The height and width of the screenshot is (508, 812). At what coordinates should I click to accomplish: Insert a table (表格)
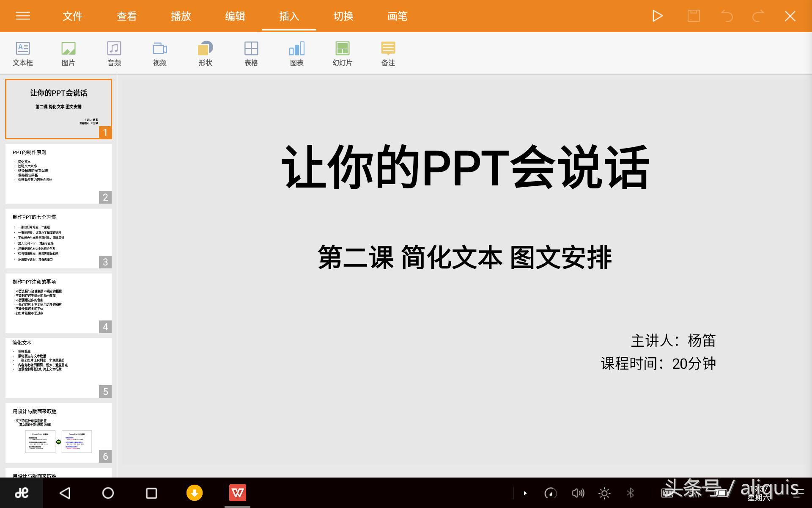coord(251,53)
